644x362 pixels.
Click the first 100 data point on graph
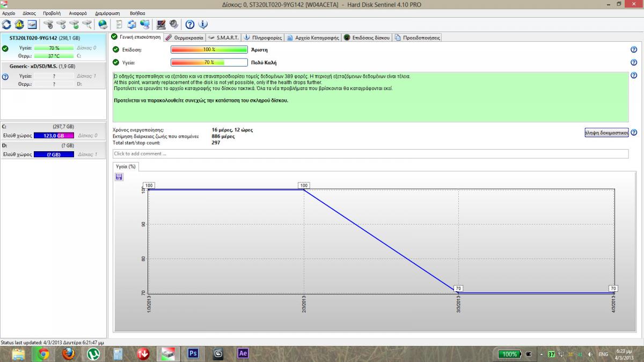pos(149,186)
